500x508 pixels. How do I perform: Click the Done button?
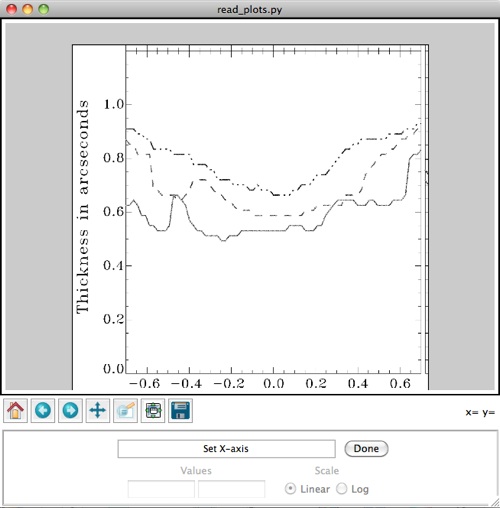(366, 449)
